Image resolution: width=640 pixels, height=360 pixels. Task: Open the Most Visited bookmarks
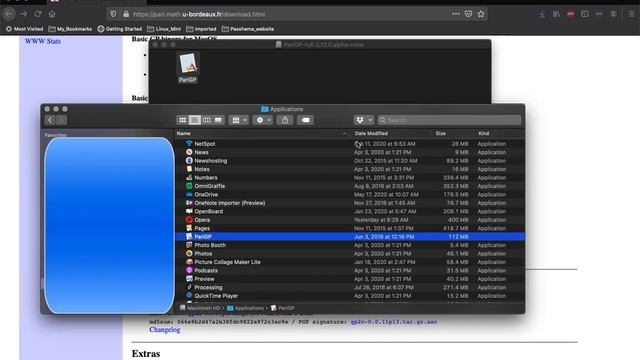tap(24, 29)
